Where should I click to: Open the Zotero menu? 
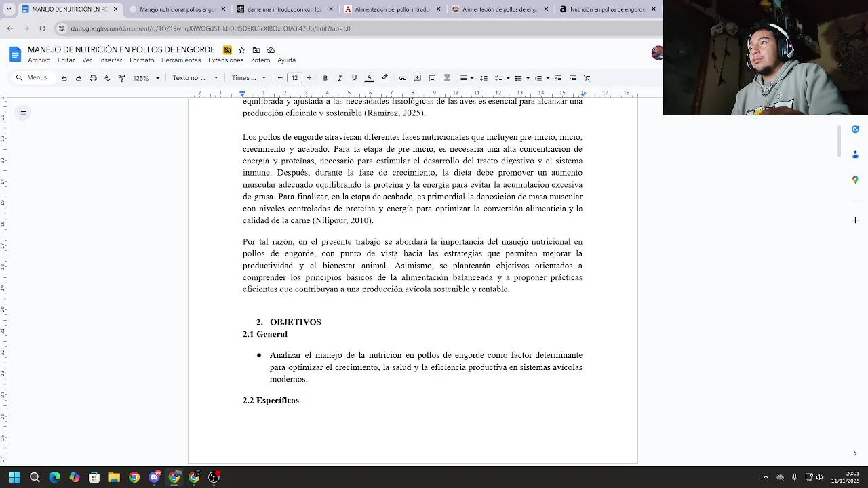260,60
